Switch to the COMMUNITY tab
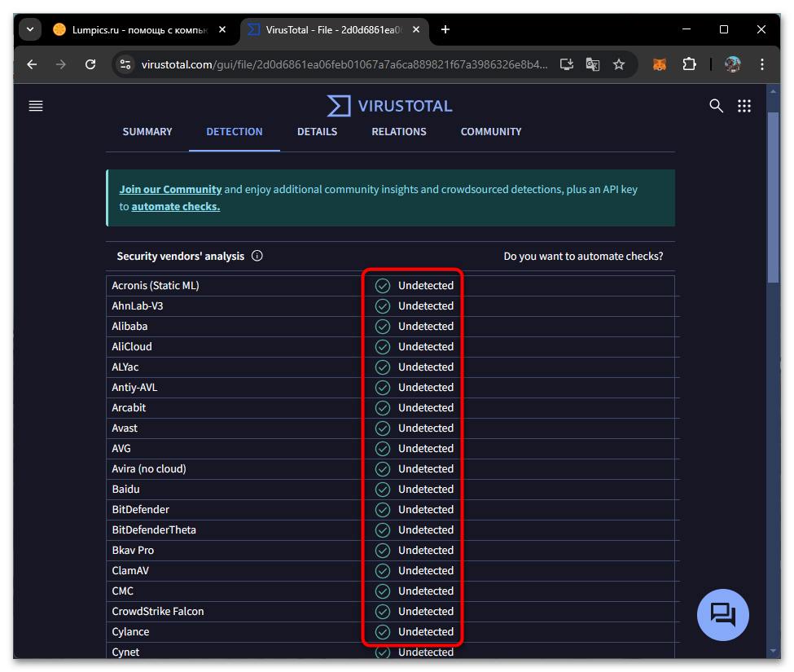 pyautogui.click(x=491, y=132)
